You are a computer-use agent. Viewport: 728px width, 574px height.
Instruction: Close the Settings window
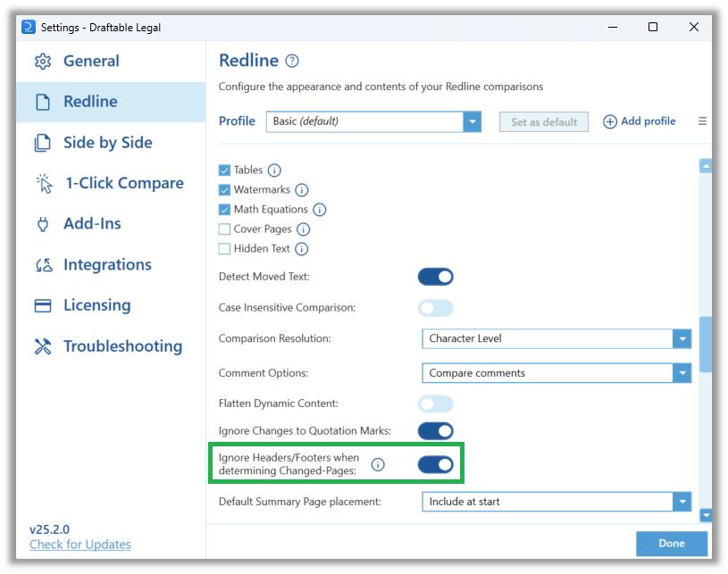pyautogui.click(x=694, y=27)
